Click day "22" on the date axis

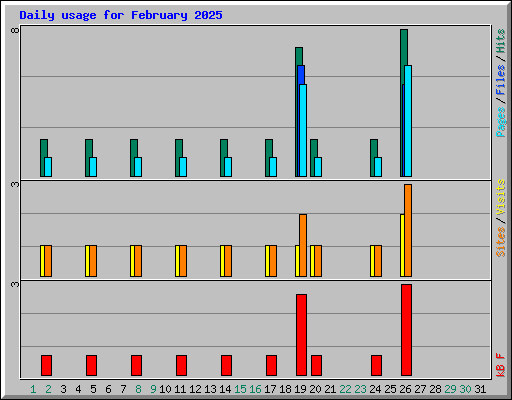[x=345, y=389]
